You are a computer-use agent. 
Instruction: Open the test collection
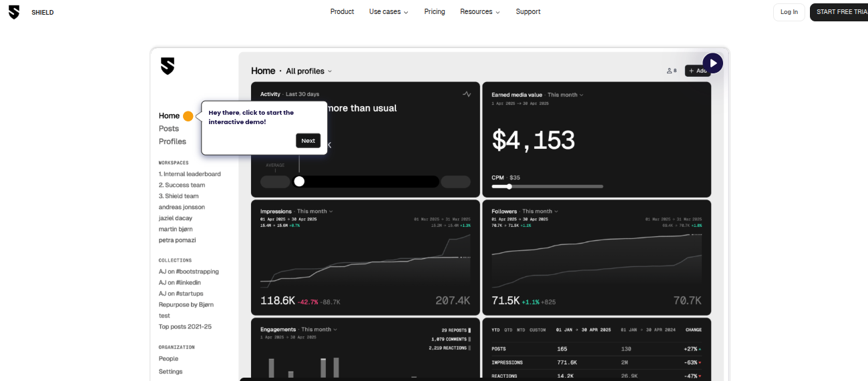(x=164, y=316)
